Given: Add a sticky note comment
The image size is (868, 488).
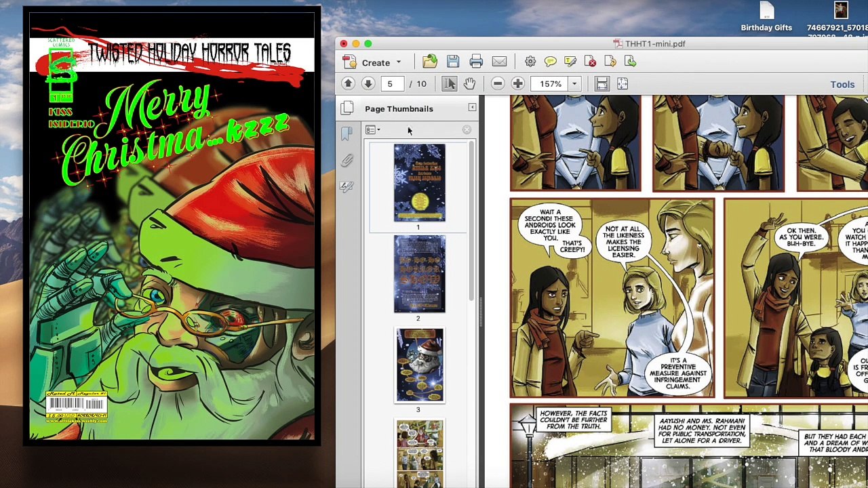Looking at the screenshot, I should click(550, 62).
